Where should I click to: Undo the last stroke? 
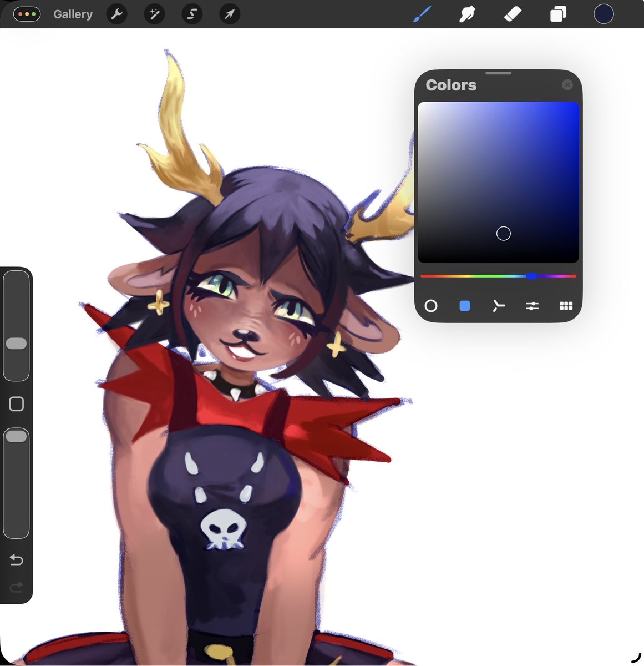tap(17, 560)
